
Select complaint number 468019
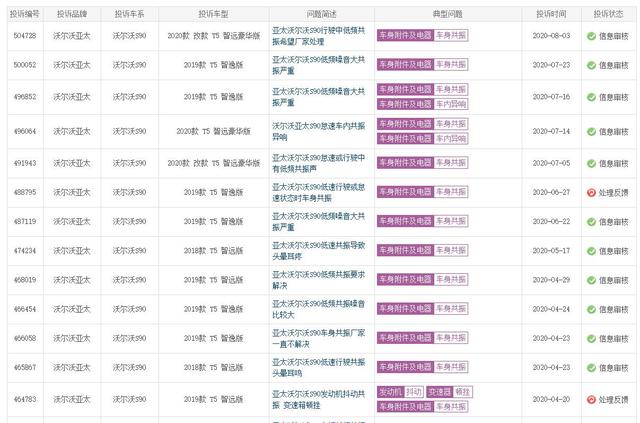pyautogui.click(x=25, y=280)
